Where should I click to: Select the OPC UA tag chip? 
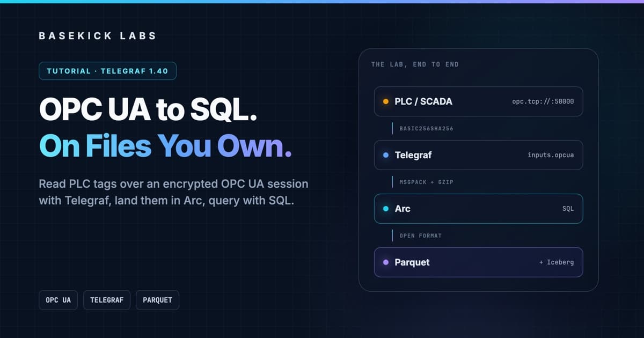pyautogui.click(x=58, y=300)
